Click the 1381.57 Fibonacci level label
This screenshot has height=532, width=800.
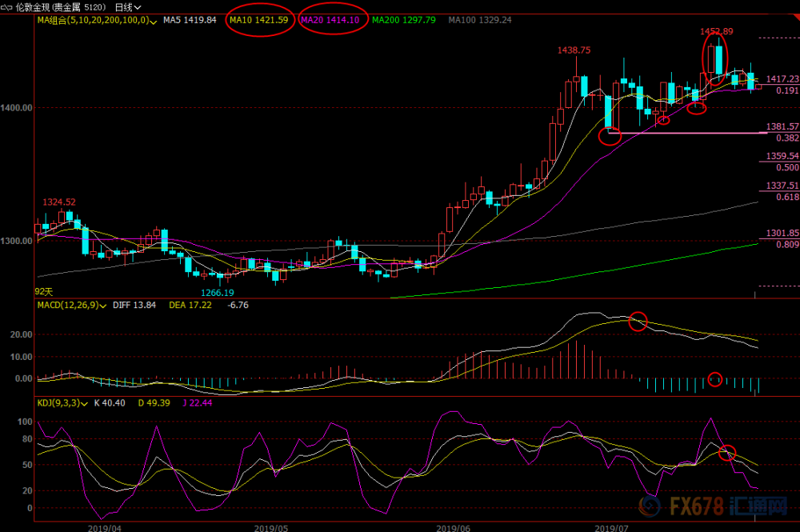point(782,126)
